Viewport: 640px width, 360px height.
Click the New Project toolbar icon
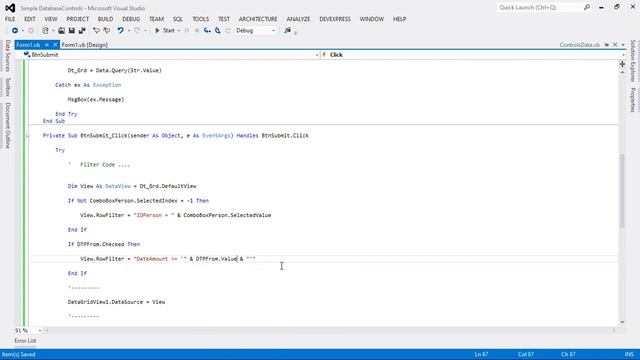click(x=45, y=31)
